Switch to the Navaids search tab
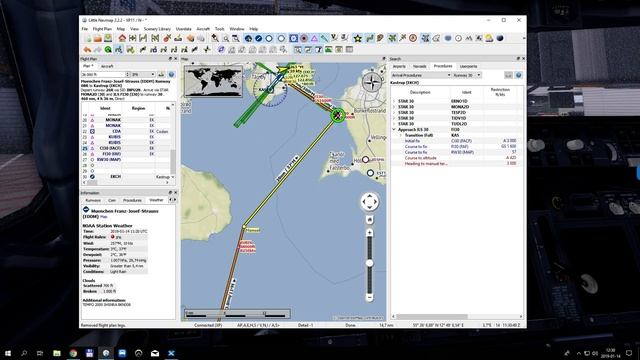 pyautogui.click(x=420, y=66)
